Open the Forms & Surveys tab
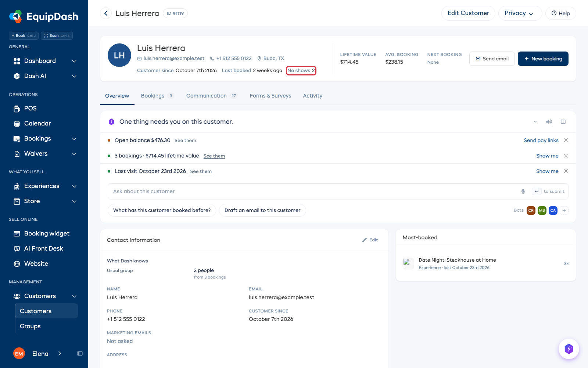The width and height of the screenshot is (588, 368). coord(270,96)
